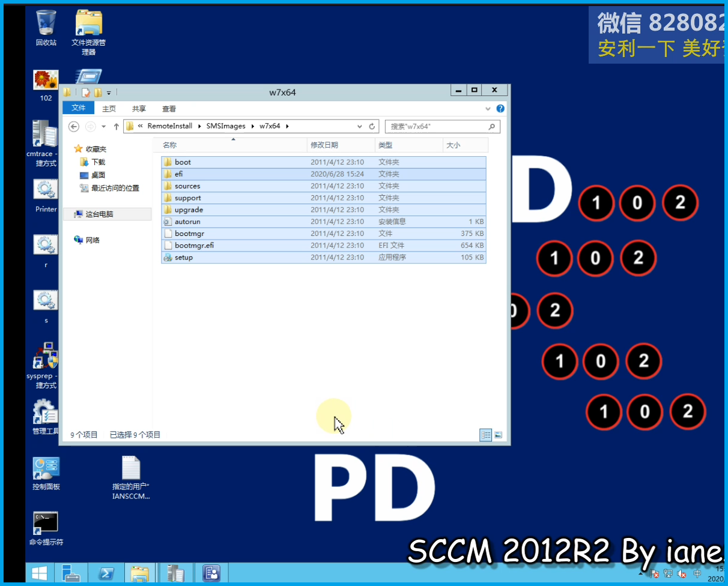Show hidden tray icons arrow
The image size is (728, 586).
click(642, 574)
